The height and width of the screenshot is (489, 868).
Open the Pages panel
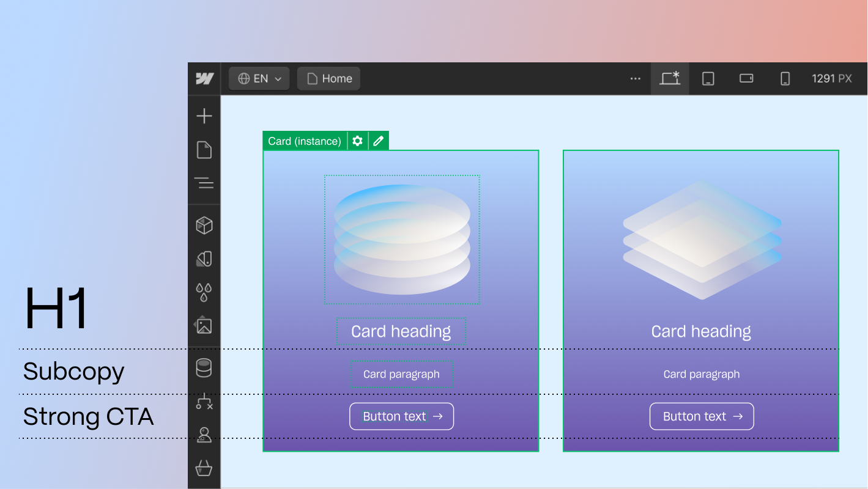(204, 150)
